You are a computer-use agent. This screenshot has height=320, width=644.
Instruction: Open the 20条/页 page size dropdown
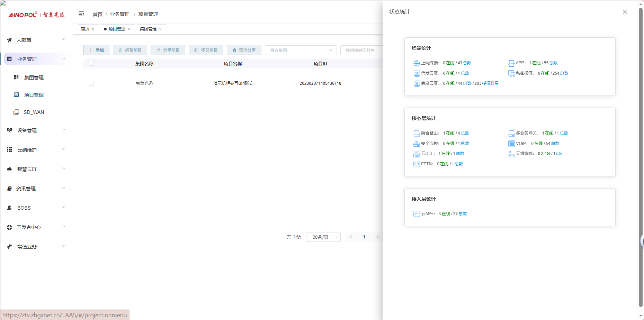click(x=323, y=237)
